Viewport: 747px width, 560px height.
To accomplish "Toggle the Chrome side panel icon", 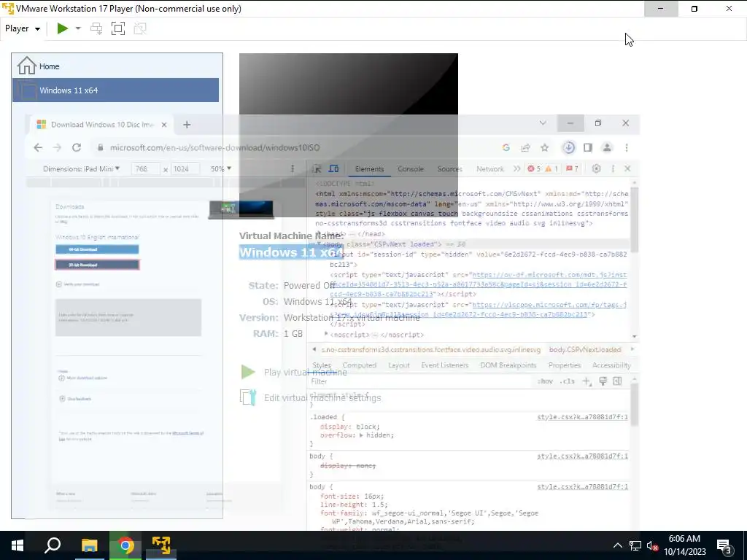I will click(588, 147).
